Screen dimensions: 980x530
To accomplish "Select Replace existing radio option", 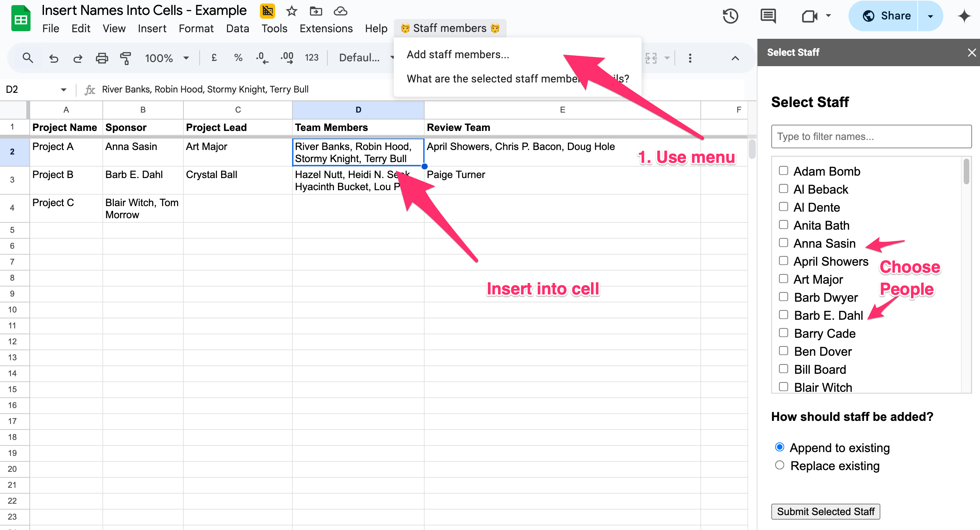I will 780,465.
